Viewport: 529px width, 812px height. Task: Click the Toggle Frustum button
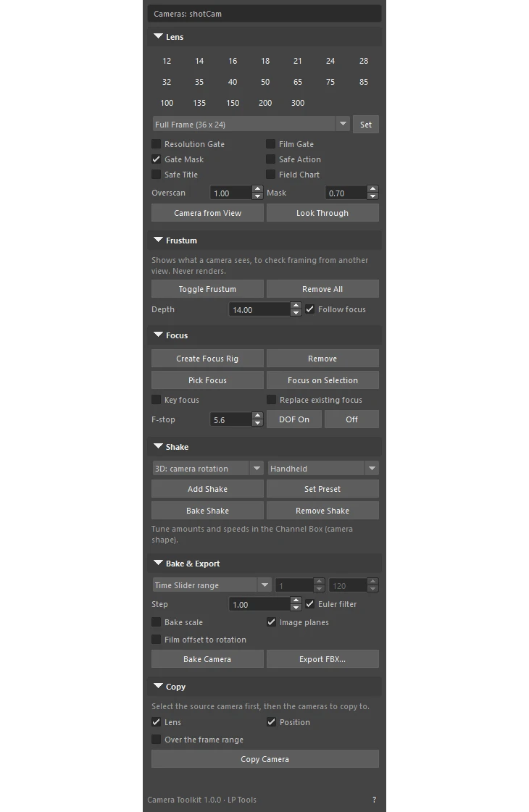[208, 289]
